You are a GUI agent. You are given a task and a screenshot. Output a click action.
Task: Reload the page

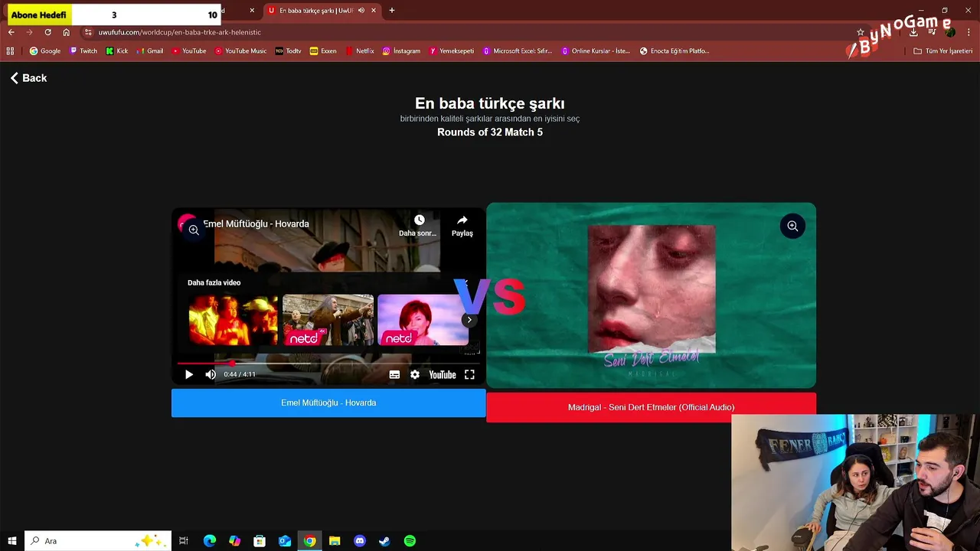47,32
